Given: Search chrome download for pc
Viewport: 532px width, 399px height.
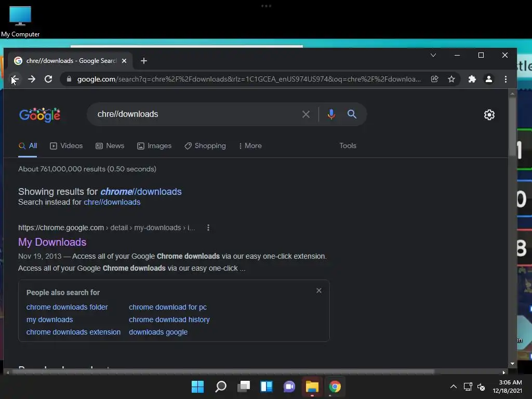Looking at the screenshot, I should pyautogui.click(x=168, y=307).
